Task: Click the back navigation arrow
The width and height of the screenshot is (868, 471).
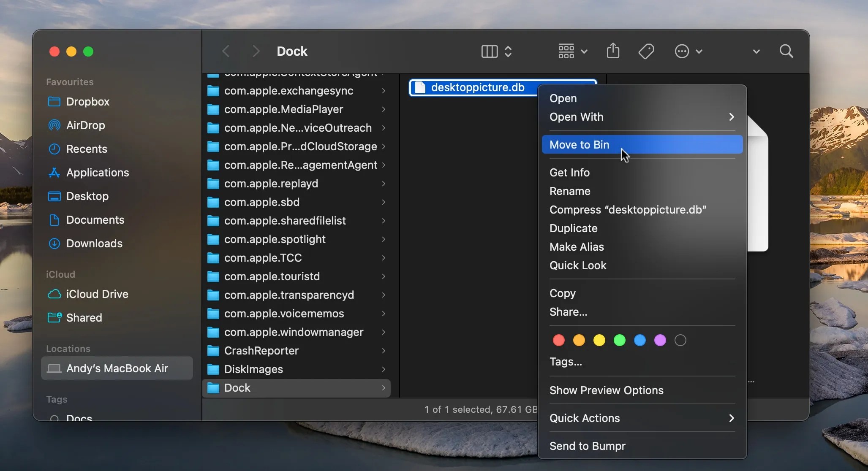Action: [x=225, y=51]
